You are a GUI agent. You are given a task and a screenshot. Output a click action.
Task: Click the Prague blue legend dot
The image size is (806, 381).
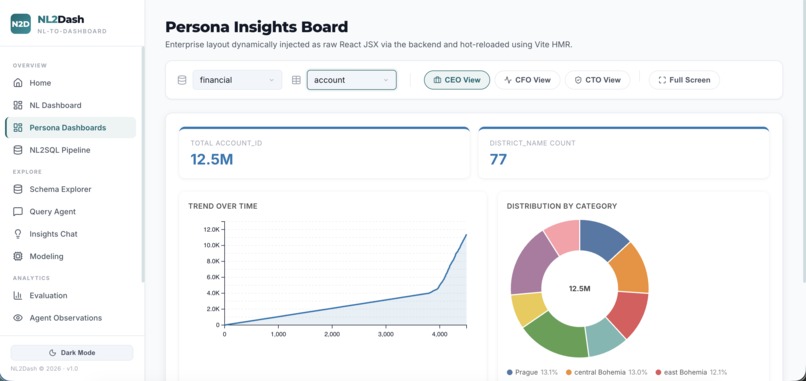click(x=509, y=372)
